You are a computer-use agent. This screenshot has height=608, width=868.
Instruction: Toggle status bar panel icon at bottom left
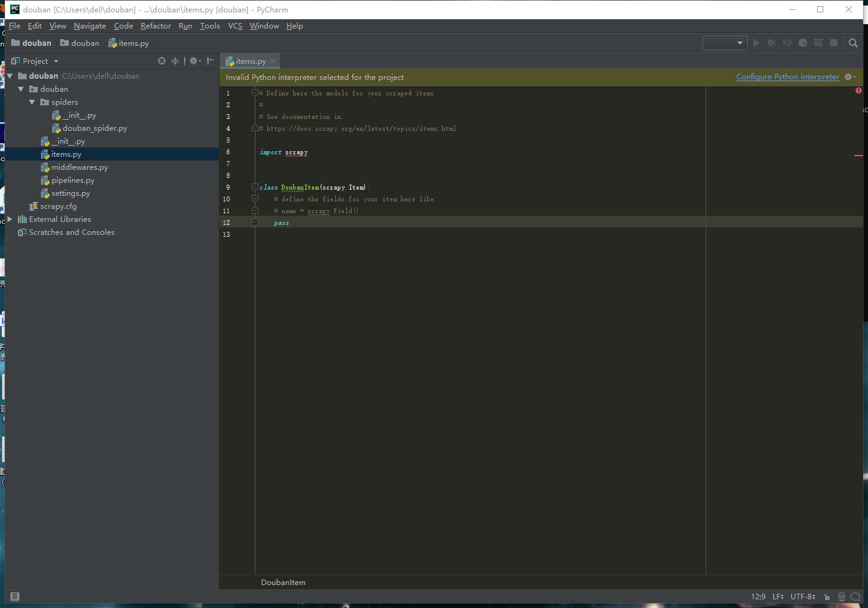coord(14,596)
